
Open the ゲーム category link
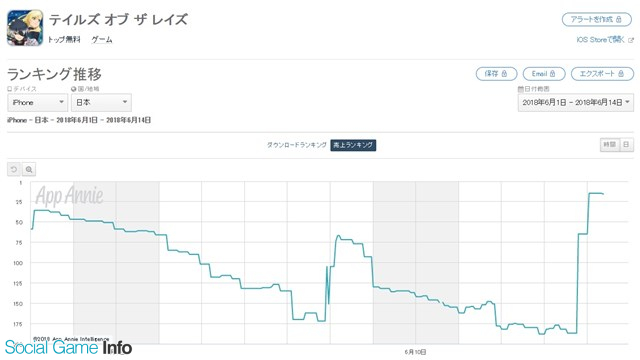click(102, 40)
